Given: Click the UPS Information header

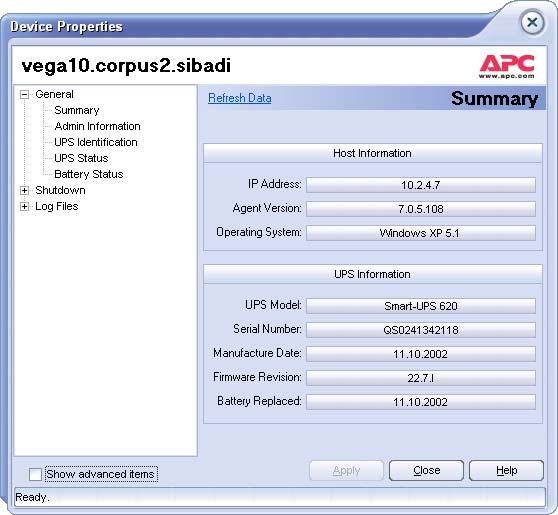Looking at the screenshot, I should 373,274.
